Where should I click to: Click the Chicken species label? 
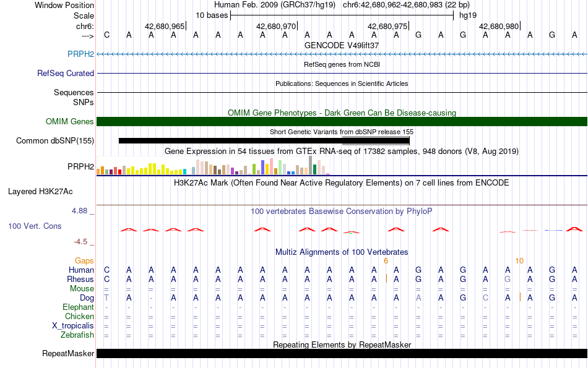(x=79, y=316)
